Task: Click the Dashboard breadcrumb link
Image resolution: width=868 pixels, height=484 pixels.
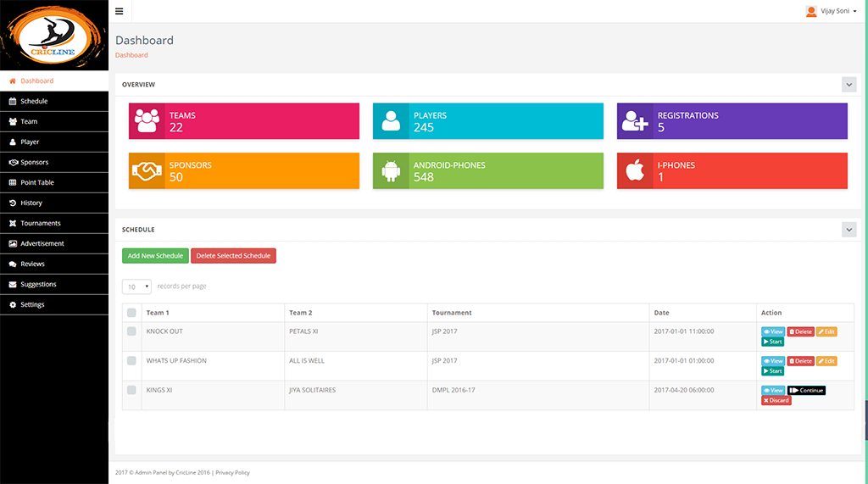Action: coord(131,55)
